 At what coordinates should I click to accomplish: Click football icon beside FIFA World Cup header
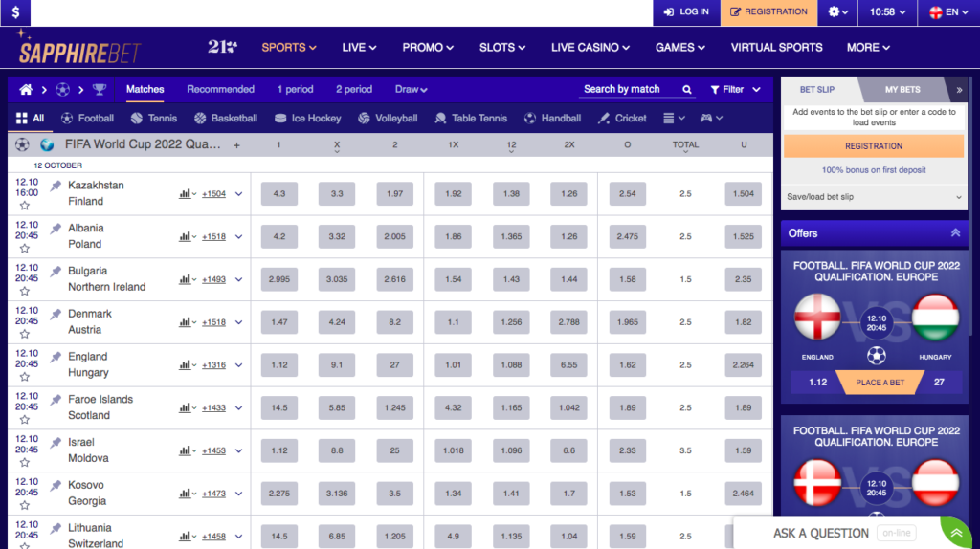[23, 144]
